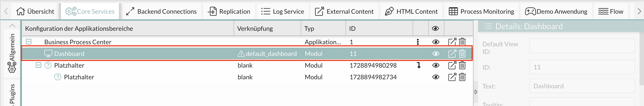Click trash icon for first Platzhalter row
Viewport: 644px width, 106px height.
[462, 65]
